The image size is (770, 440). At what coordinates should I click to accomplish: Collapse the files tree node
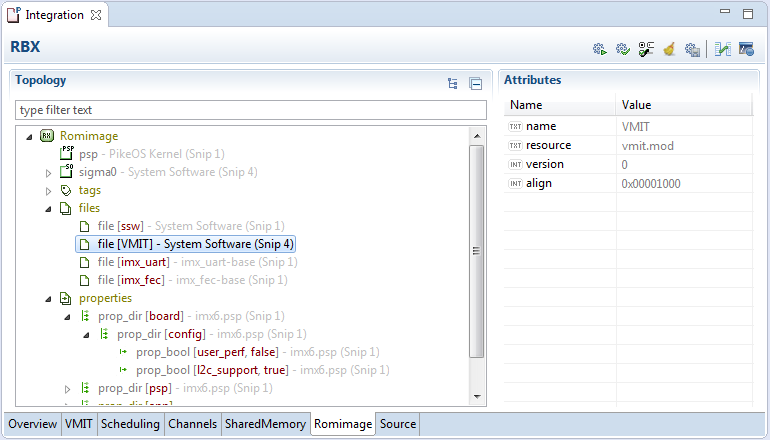point(49,208)
